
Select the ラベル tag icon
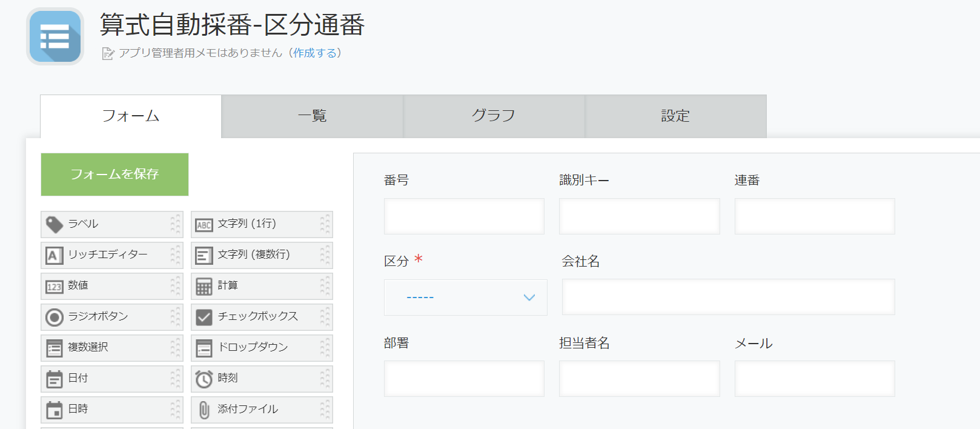click(55, 225)
